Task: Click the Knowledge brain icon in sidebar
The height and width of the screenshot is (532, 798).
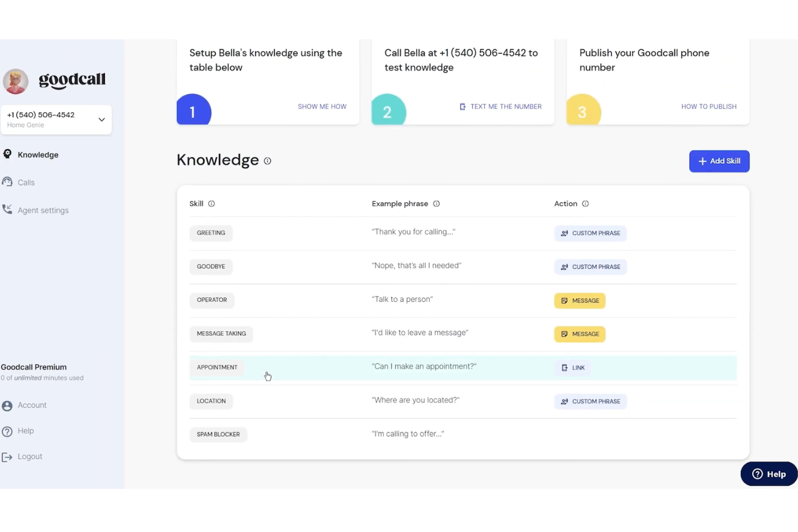Action: click(x=8, y=154)
